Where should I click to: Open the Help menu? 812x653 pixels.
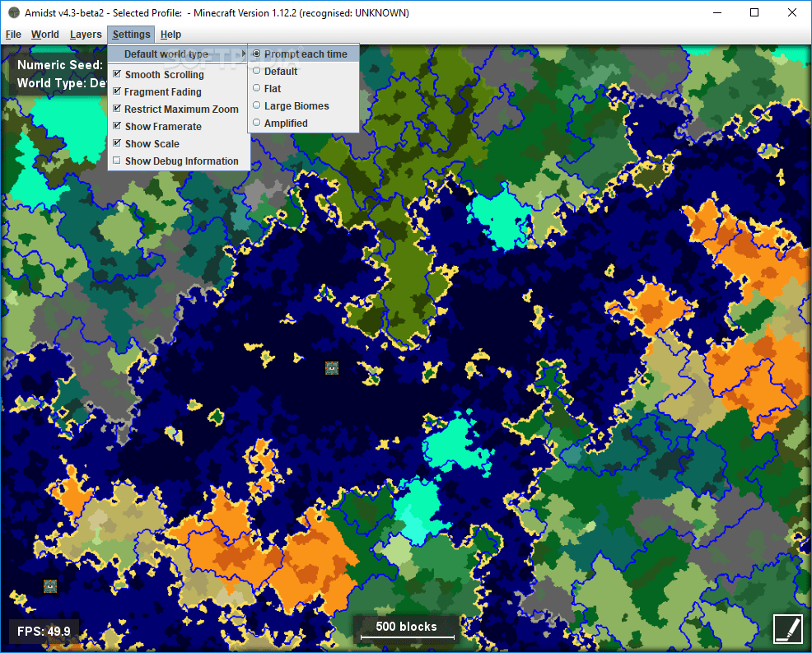coord(170,35)
